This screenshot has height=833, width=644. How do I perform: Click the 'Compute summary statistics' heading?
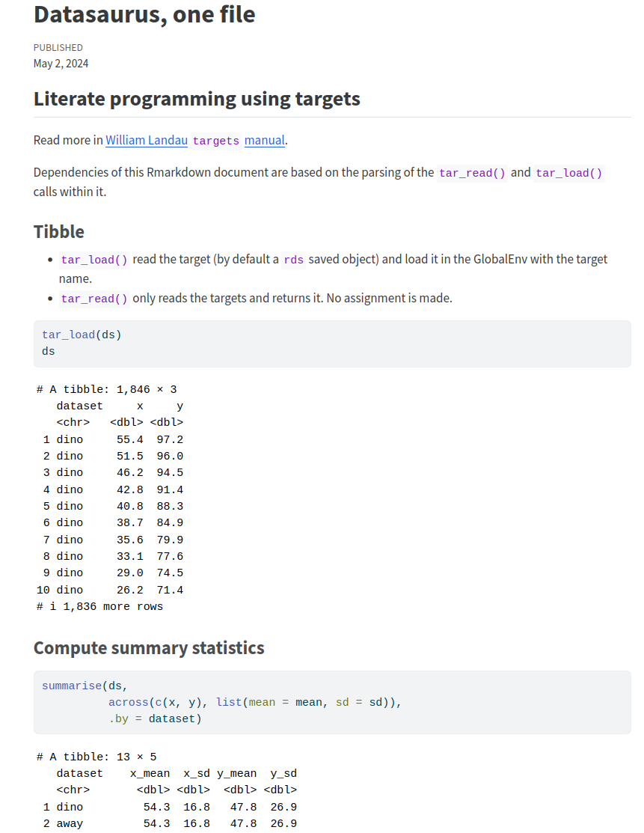point(149,647)
